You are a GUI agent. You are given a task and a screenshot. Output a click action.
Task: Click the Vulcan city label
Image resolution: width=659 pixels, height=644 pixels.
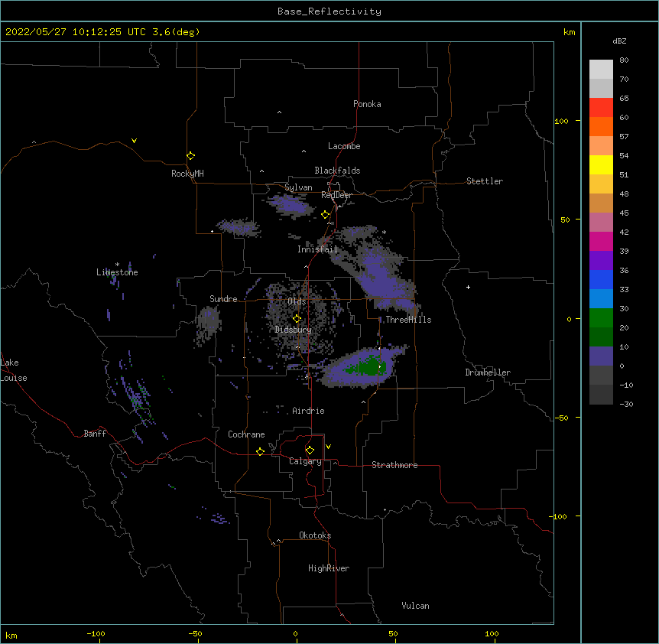tap(415, 606)
